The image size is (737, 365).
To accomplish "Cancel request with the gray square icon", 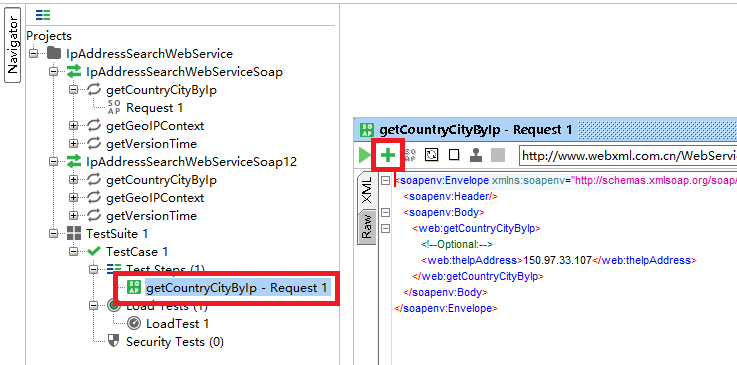I will coord(498,155).
